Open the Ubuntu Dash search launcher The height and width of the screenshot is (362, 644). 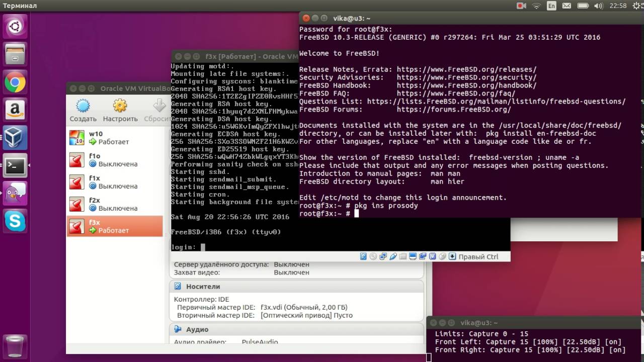tap(15, 26)
